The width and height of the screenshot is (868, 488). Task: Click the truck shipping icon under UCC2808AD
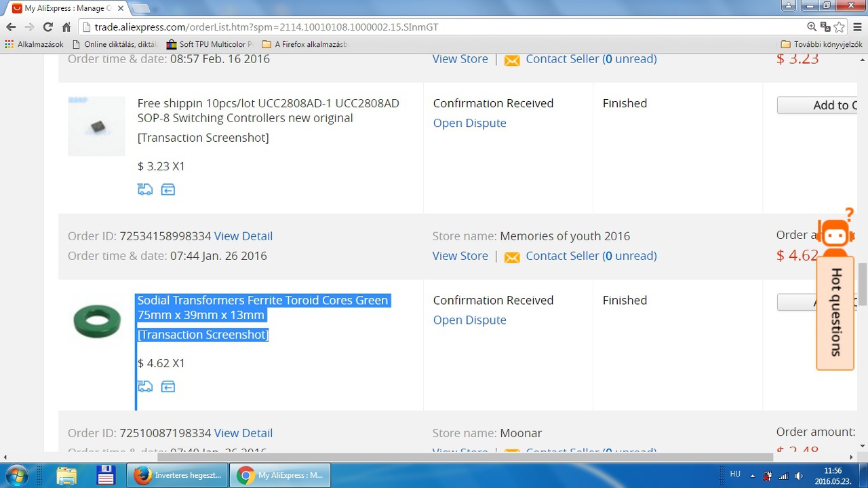(x=145, y=189)
